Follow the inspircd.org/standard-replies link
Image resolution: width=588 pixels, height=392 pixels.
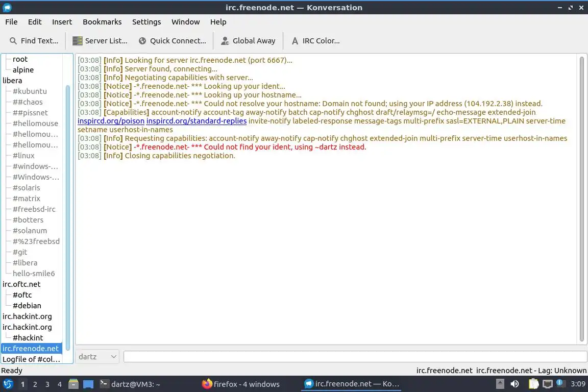(x=196, y=121)
